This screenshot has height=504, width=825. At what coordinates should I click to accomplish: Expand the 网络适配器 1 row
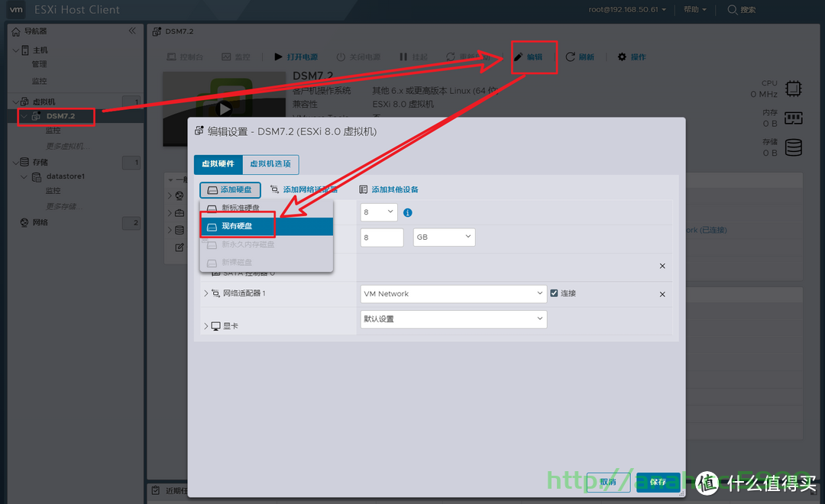pos(205,293)
